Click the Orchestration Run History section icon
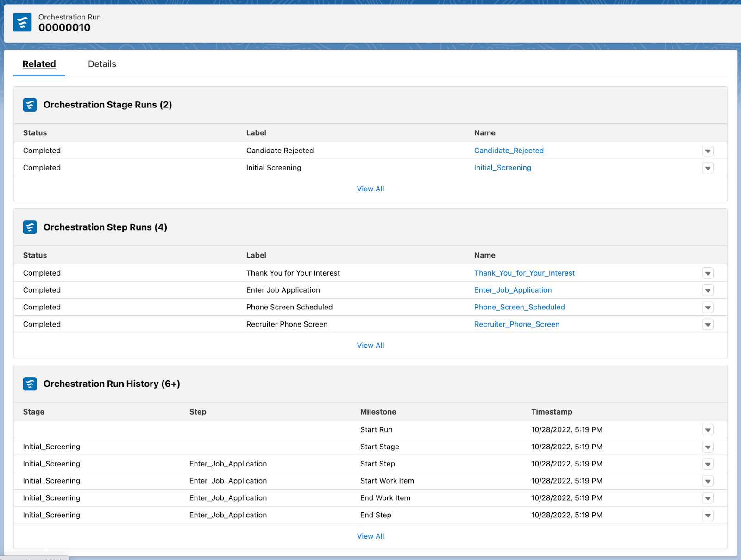Screen dimensions: 741x560 [30, 384]
